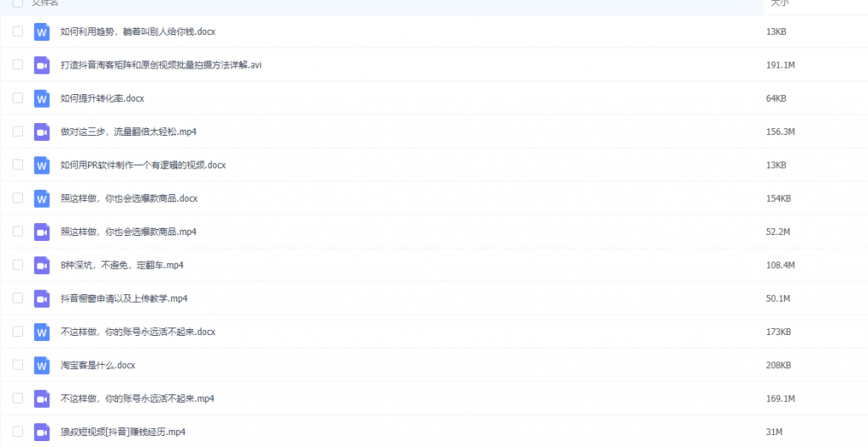
Task: Click the Word icon for 如何利用趋势 docx
Action: 42,32
